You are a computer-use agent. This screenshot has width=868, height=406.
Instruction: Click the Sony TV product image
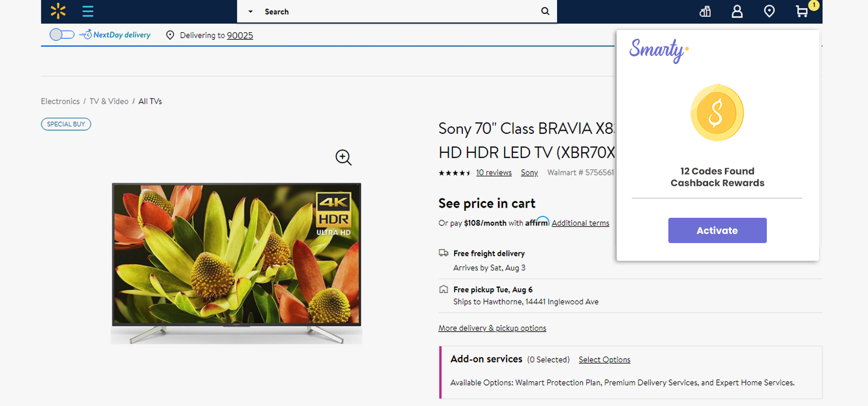point(236,263)
